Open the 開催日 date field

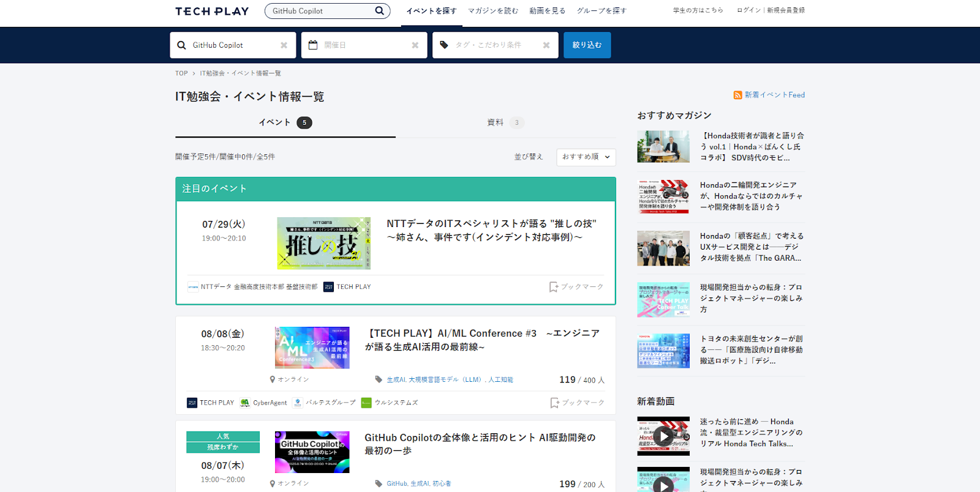click(364, 45)
